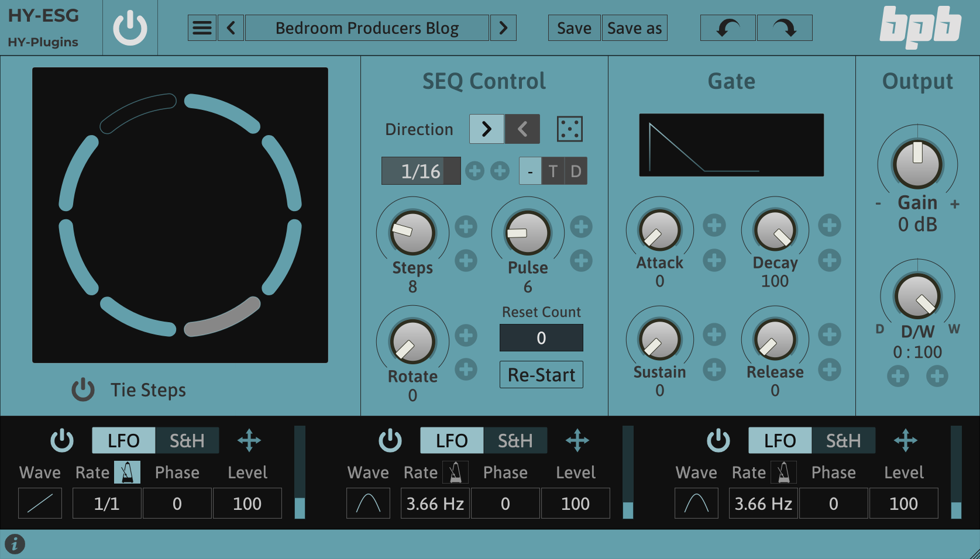The height and width of the screenshot is (559, 980).
Task: Click the crosshair modulation assign icon in third LFO
Action: pyautogui.click(x=906, y=440)
